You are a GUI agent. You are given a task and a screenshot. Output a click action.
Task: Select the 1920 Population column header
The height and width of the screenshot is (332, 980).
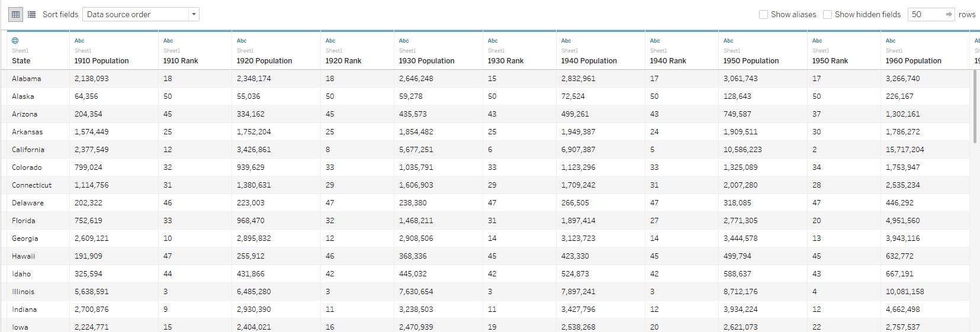coord(264,61)
